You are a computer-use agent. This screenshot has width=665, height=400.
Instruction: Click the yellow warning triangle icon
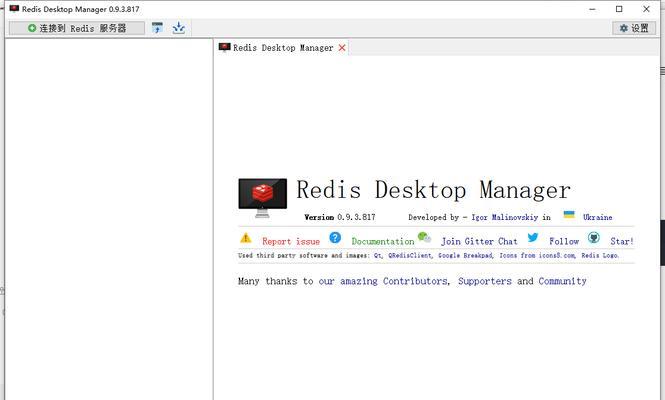(x=246, y=238)
